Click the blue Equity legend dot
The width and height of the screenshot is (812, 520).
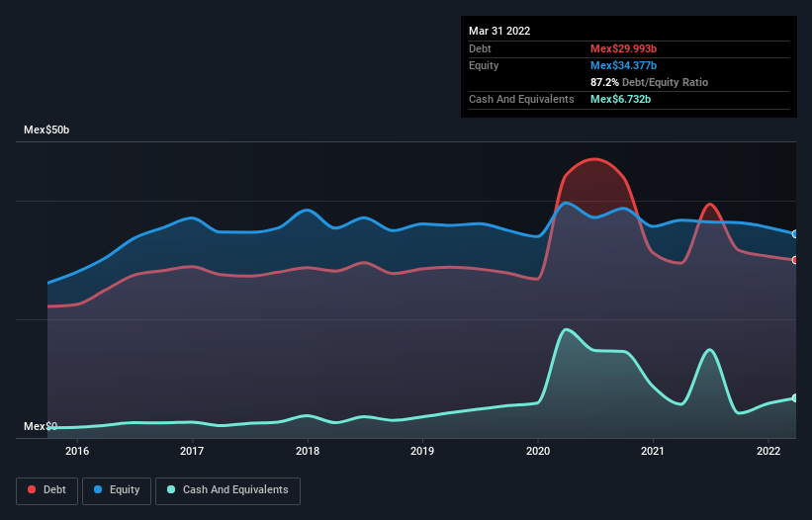[98, 489]
